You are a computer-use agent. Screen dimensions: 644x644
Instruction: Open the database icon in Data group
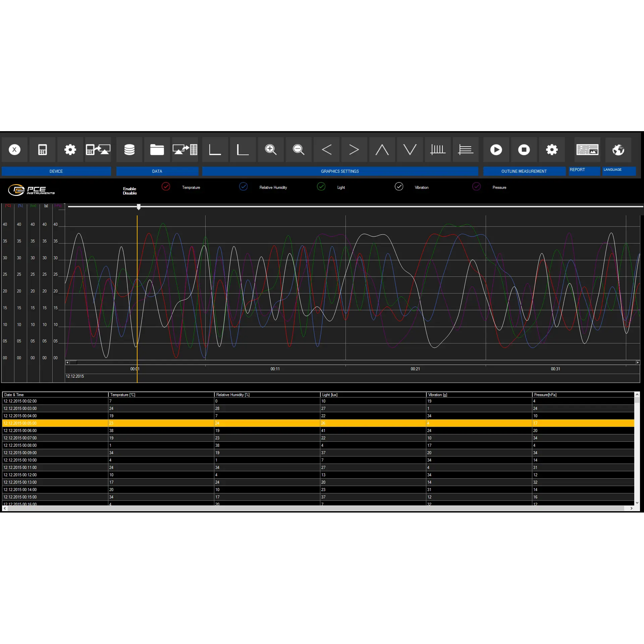pyautogui.click(x=129, y=150)
